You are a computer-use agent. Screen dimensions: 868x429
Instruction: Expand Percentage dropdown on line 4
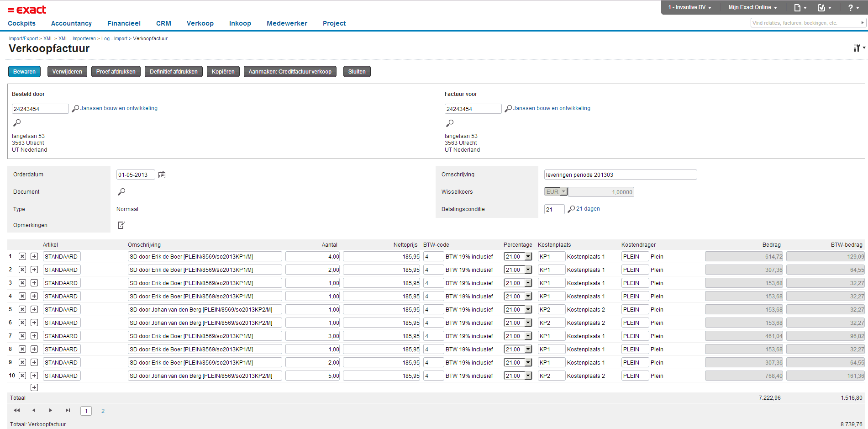[x=528, y=297]
